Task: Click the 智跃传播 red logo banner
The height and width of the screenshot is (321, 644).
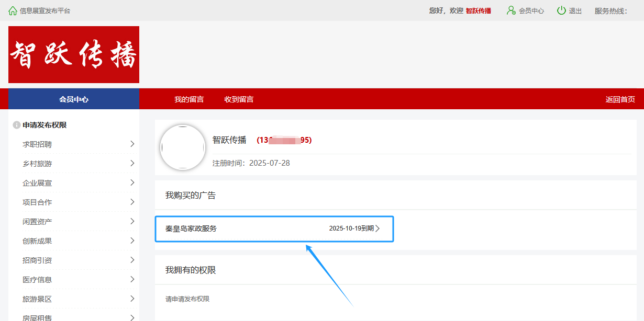Action: 74,55
